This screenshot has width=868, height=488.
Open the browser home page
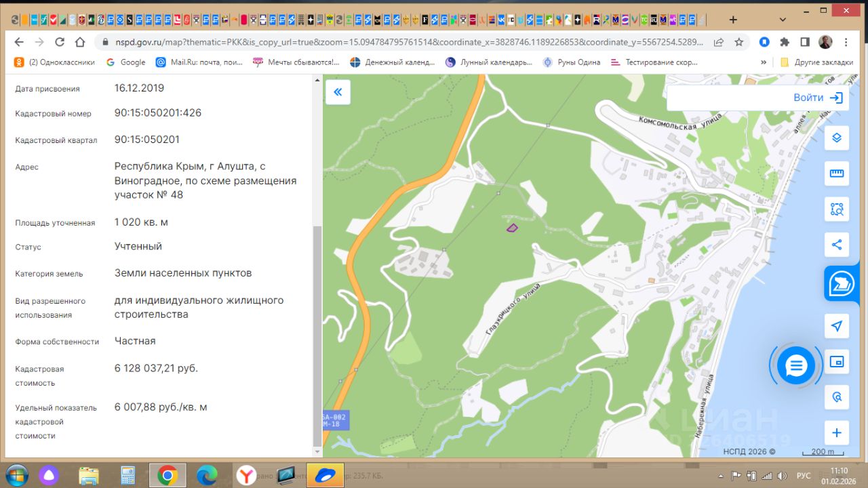pos(80,42)
